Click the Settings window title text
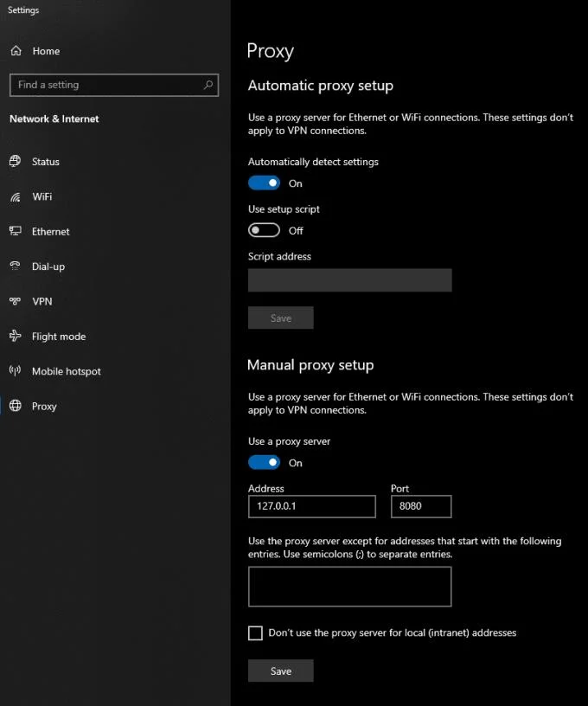Viewport: 588px width, 706px height. click(x=23, y=10)
